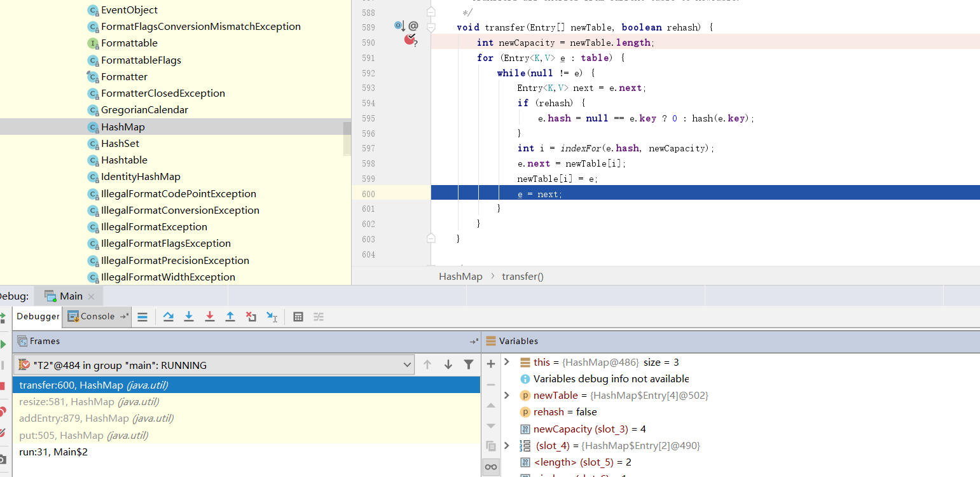Click the duplicate watch icon in Variables
The image size is (980, 477).
point(490,446)
